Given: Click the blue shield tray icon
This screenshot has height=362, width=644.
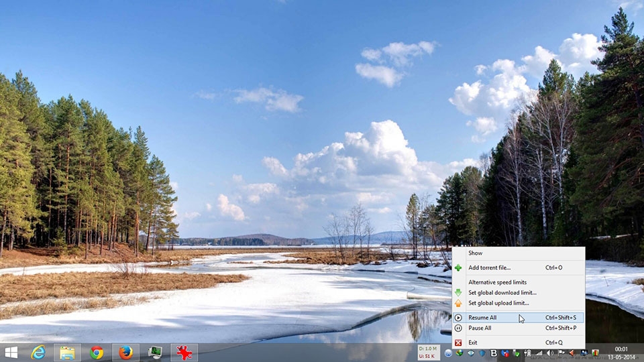Looking at the screenshot, I should click(482, 353).
